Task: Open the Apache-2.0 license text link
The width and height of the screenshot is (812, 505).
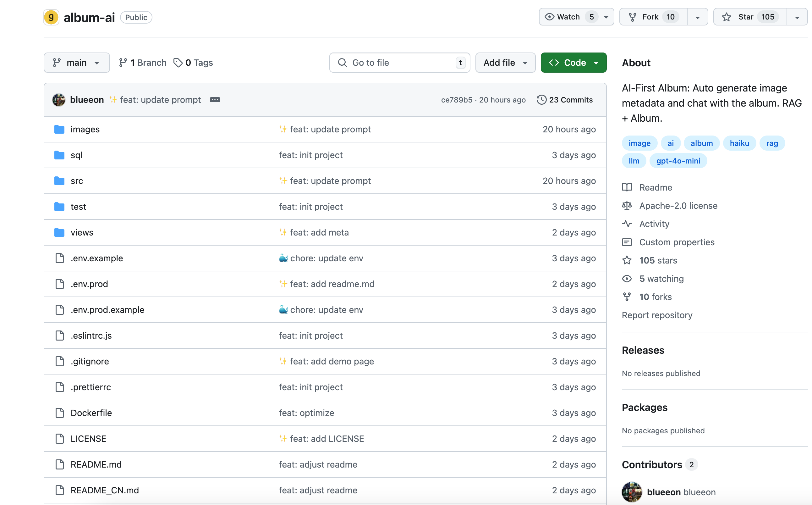Action: pyautogui.click(x=678, y=205)
